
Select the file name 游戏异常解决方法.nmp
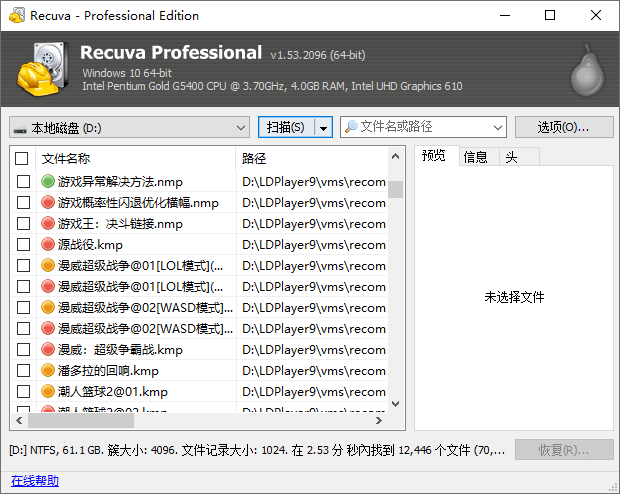pyautogui.click(x=120, y=182)
